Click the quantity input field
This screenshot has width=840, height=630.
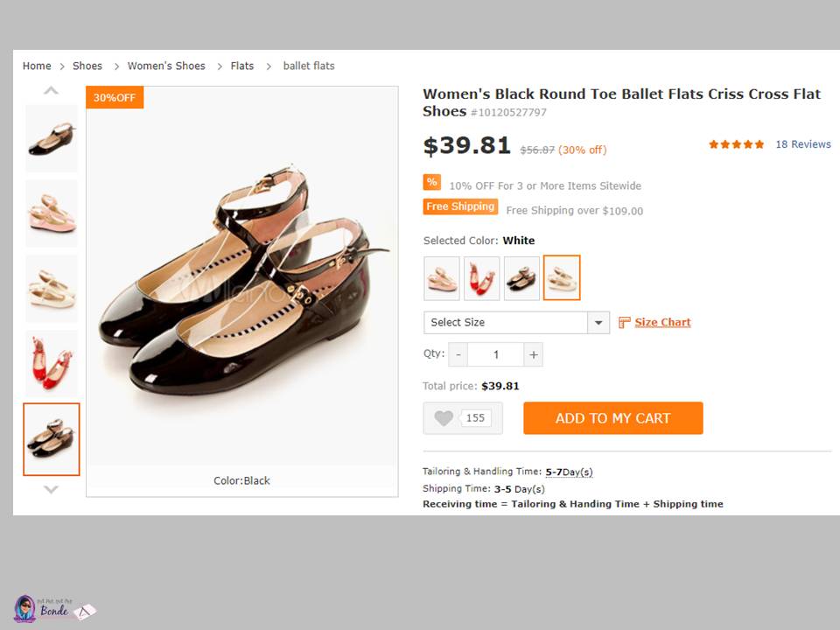(x=495, y=354)
